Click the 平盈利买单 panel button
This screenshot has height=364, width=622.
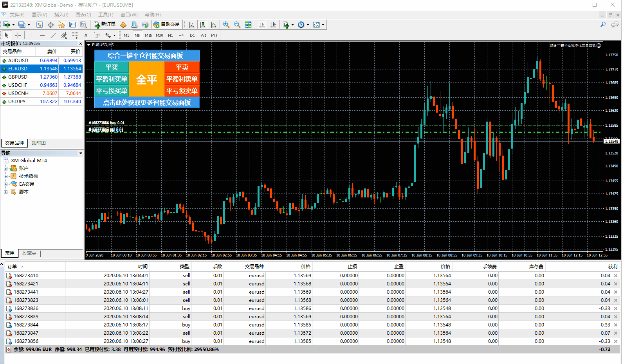pos(112,79)
